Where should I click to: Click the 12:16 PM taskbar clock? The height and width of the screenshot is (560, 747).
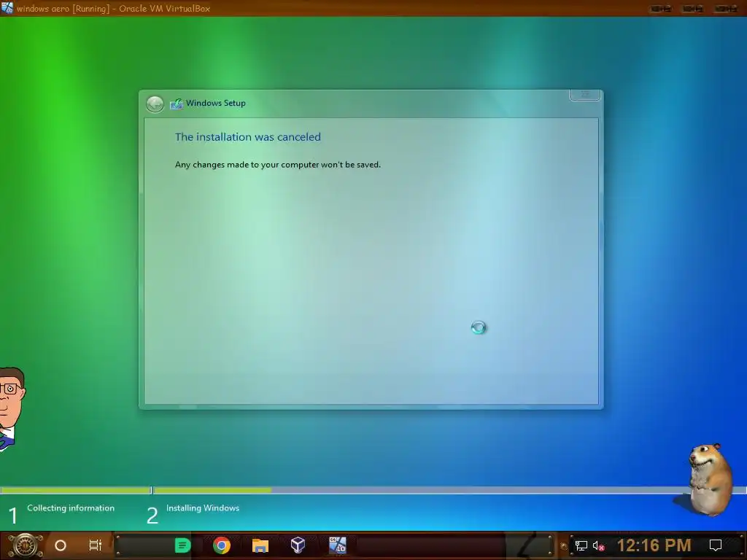[x=654, y=545]
